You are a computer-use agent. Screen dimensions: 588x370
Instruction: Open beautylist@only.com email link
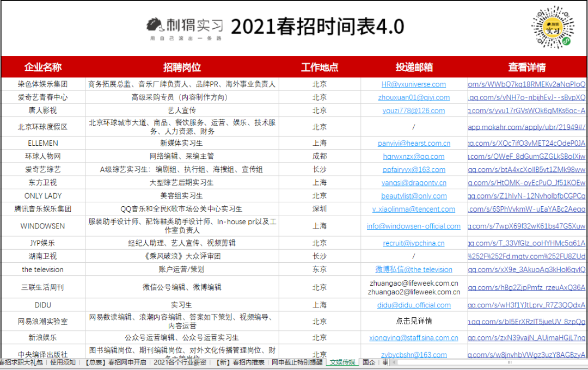414,196
